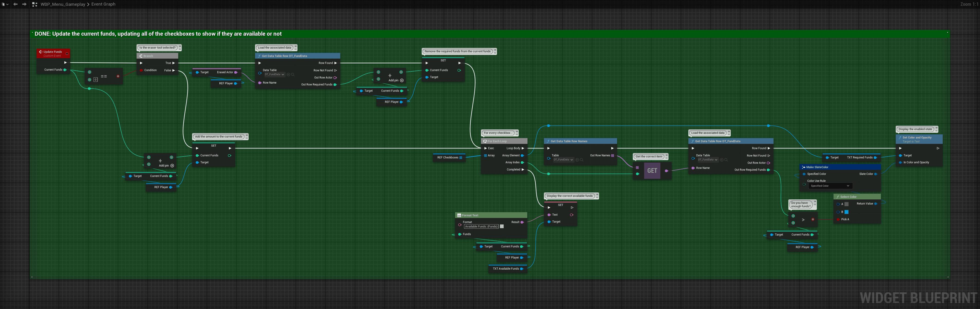Image resolution: width=980 pixels, height=309 pixels.
Task: Click browse icon on Get Data Table Row Names
Action: pyautogui.click(x=582, y=160)
